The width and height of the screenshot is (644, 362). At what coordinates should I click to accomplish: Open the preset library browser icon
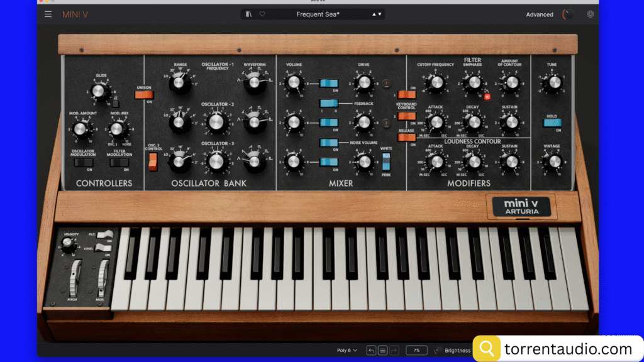click(x=248, y=14)
